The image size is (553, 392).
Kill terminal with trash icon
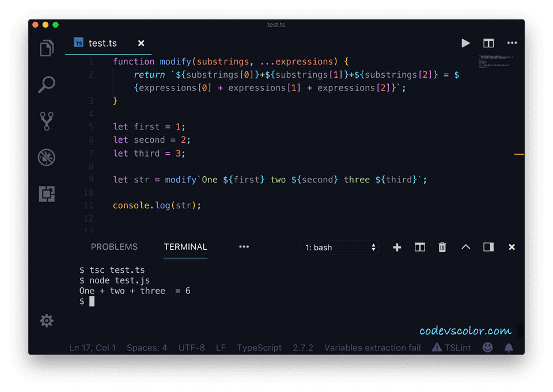(x=442, y=247)
